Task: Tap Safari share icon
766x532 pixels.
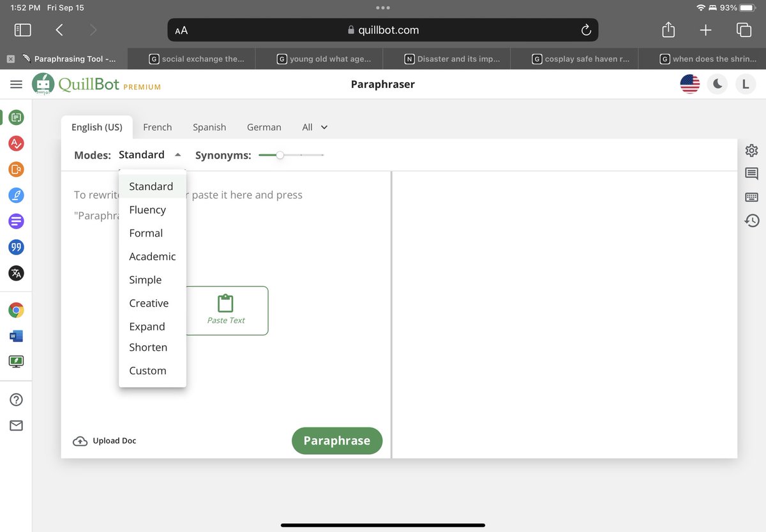Action: pyautogui.click(x=668, y=29)
